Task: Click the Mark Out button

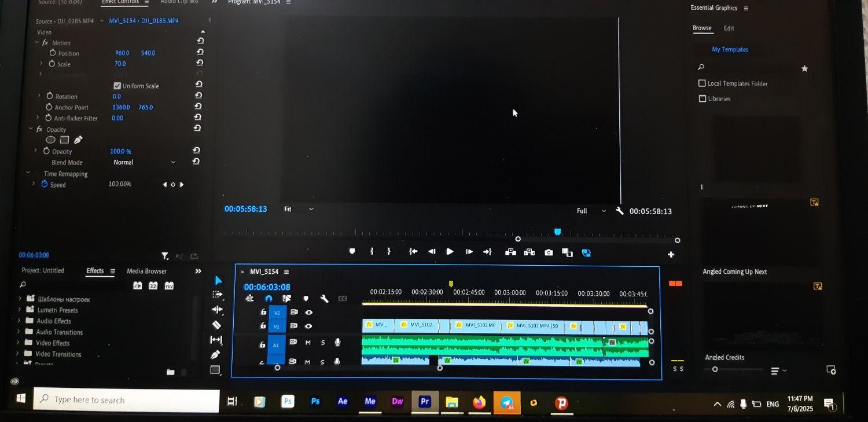Action: click(389, 251)
